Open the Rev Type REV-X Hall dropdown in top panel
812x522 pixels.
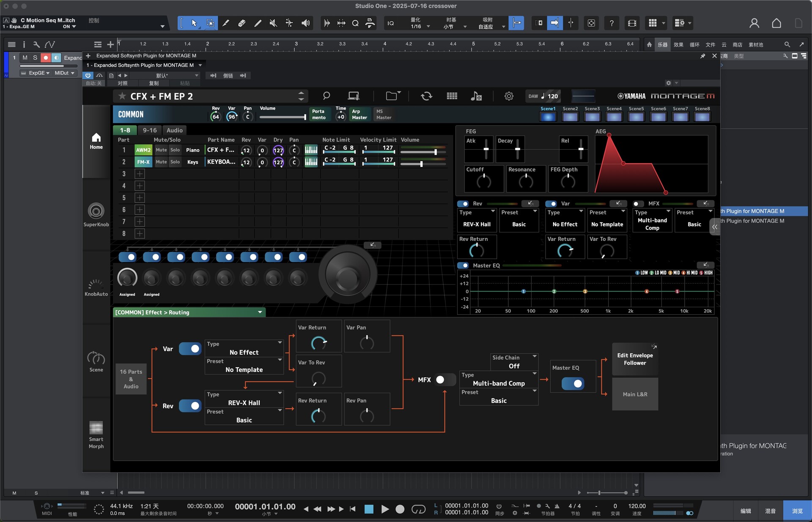click(477, 220)
